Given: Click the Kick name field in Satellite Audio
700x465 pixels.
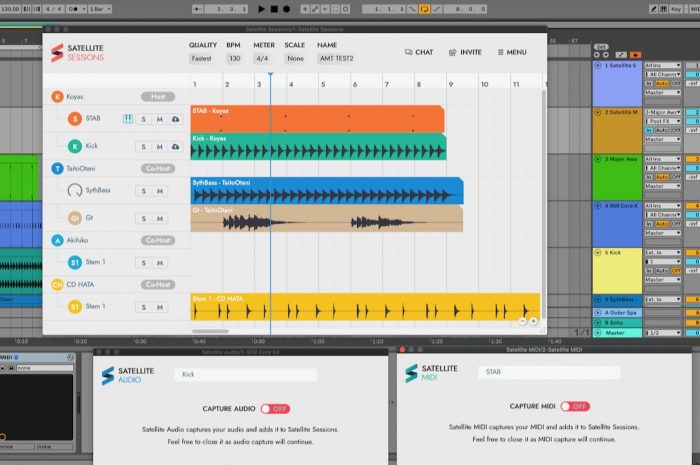Looking at the screenshot, I should pos(246,374).
